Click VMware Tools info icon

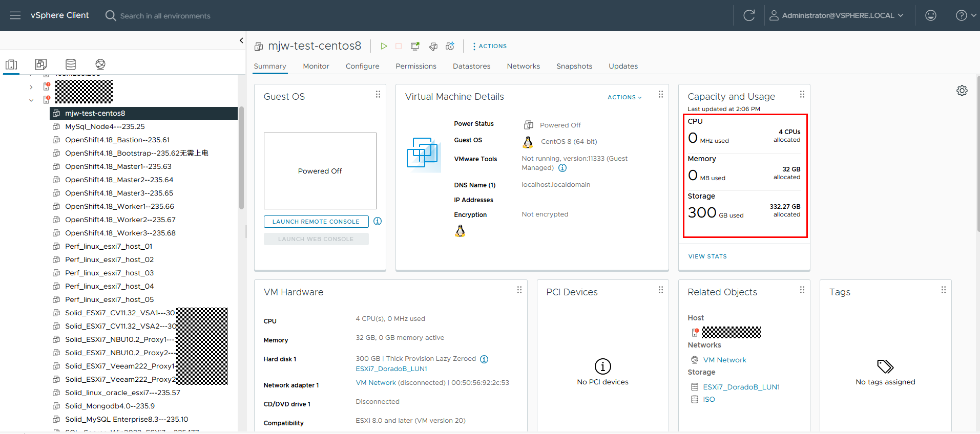tap(562, 168)
